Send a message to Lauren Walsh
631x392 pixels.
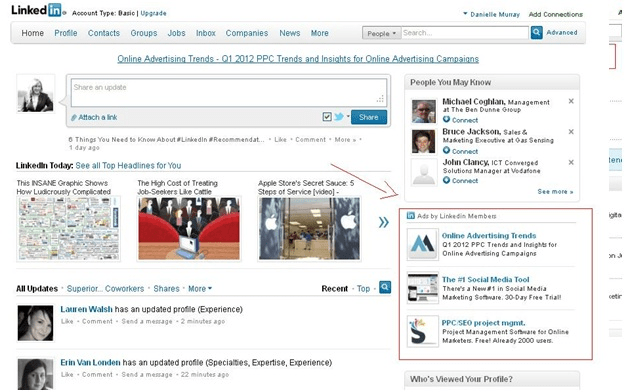(x=147, y=321)
